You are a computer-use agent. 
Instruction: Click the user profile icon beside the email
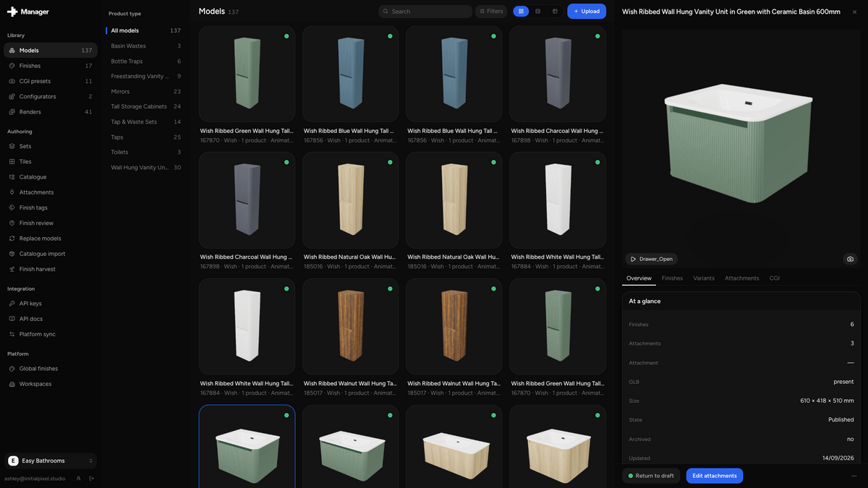(x=78, y=479)
